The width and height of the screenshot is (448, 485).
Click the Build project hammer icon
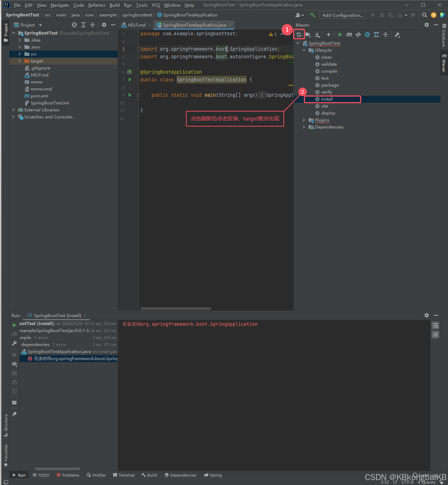pos(313,15)
